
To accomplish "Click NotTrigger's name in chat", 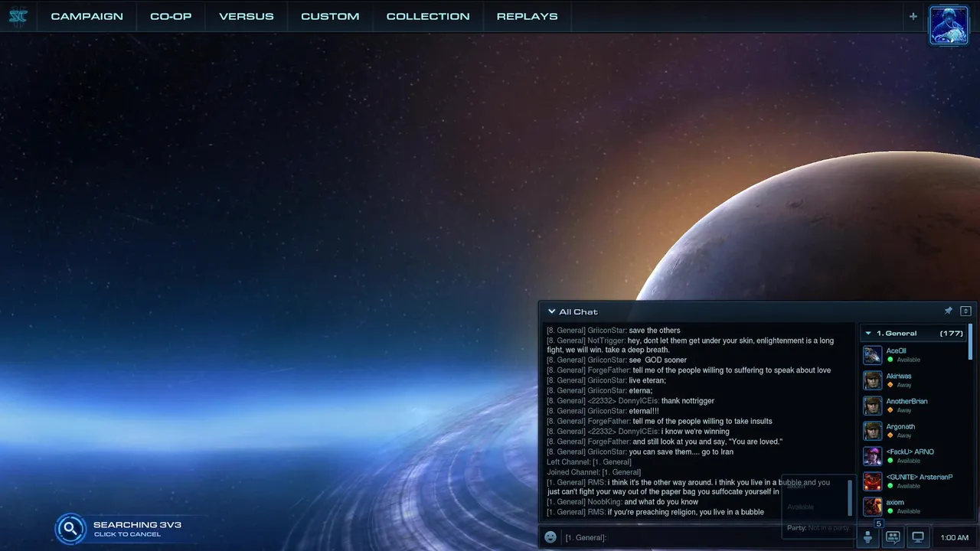I will [x=606, y=340].
